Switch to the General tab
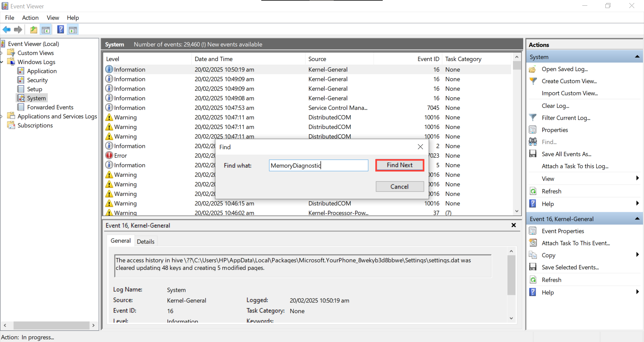 (121, 241)
